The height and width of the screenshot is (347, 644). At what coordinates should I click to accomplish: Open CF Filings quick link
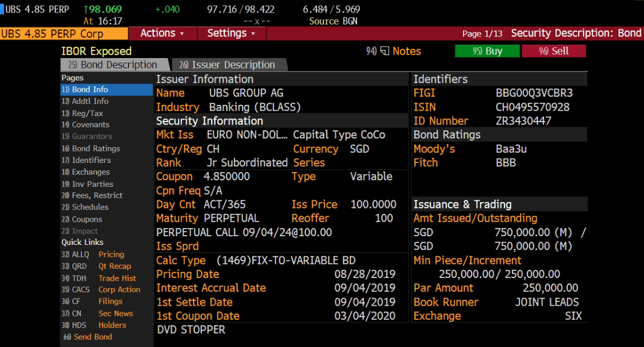[x=92, y=301]
